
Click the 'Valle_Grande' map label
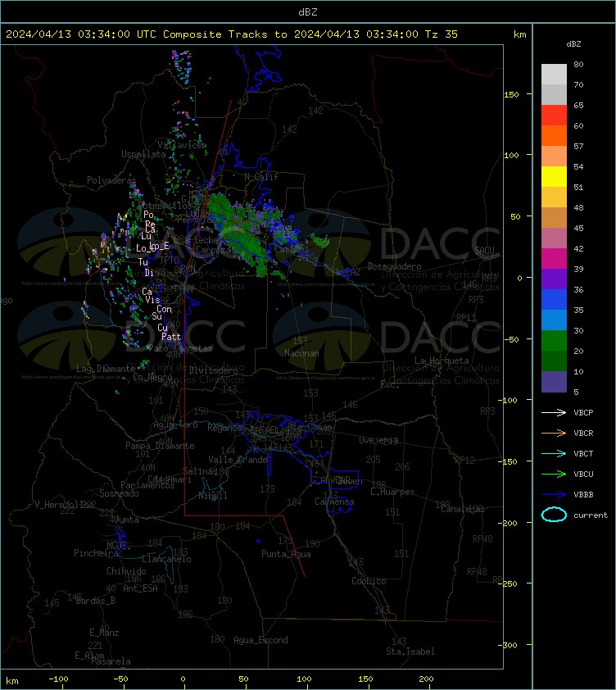point(238,460)
